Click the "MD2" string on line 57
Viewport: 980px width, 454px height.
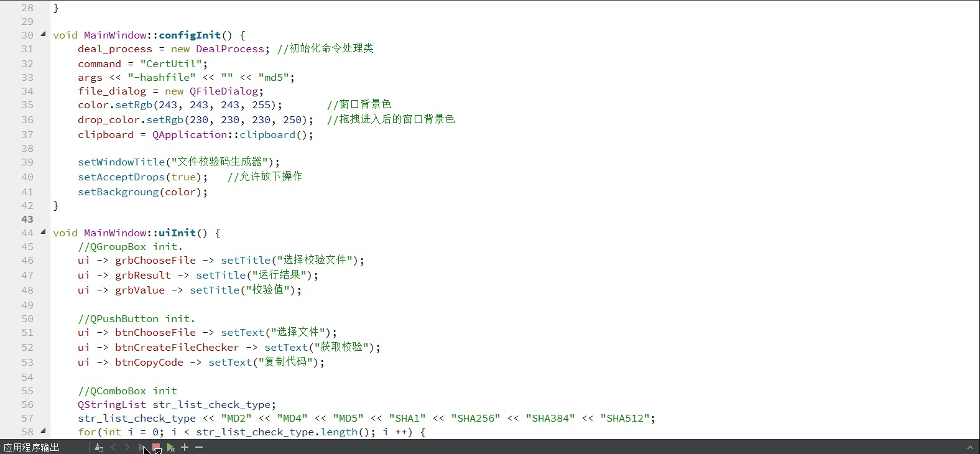tap(236, 418)
